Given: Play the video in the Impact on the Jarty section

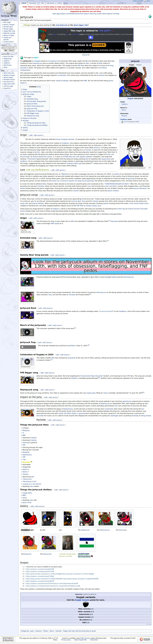Looking at the screenshot, I should click(27, 413).
